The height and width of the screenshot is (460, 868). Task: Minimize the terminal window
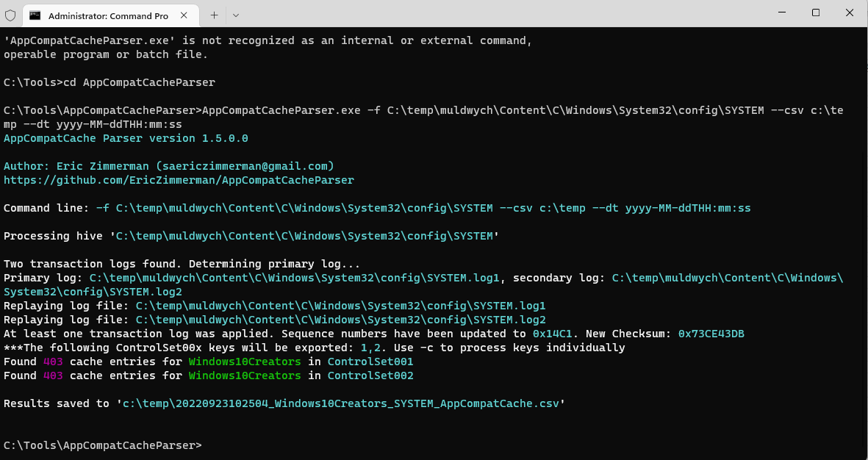click(781, 12)
